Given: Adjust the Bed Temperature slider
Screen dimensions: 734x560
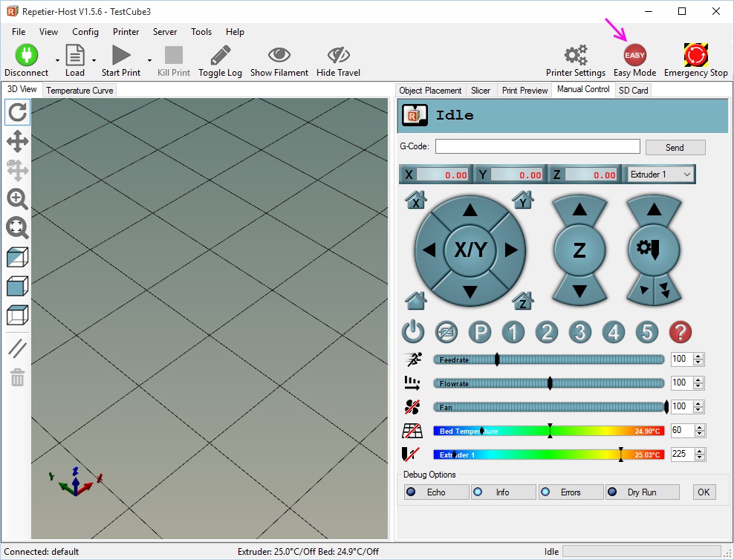Looking at the screenshot, I should pyautogui.click(x=548, y=431).
